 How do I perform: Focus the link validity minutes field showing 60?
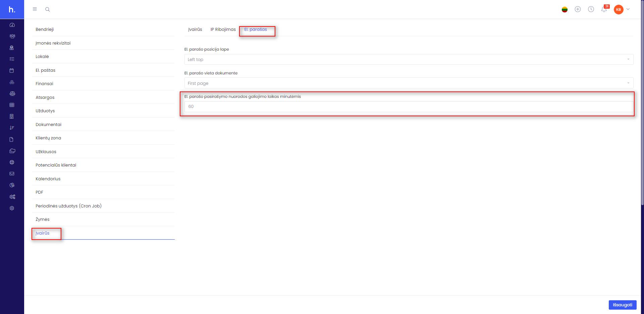coord(409,107)
